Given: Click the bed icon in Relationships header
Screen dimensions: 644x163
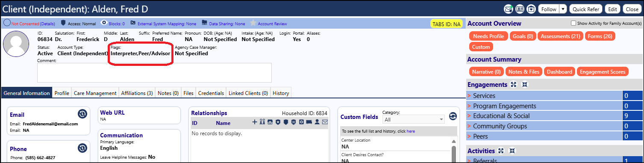Looking at the screenshot, I should click(309, 122).
